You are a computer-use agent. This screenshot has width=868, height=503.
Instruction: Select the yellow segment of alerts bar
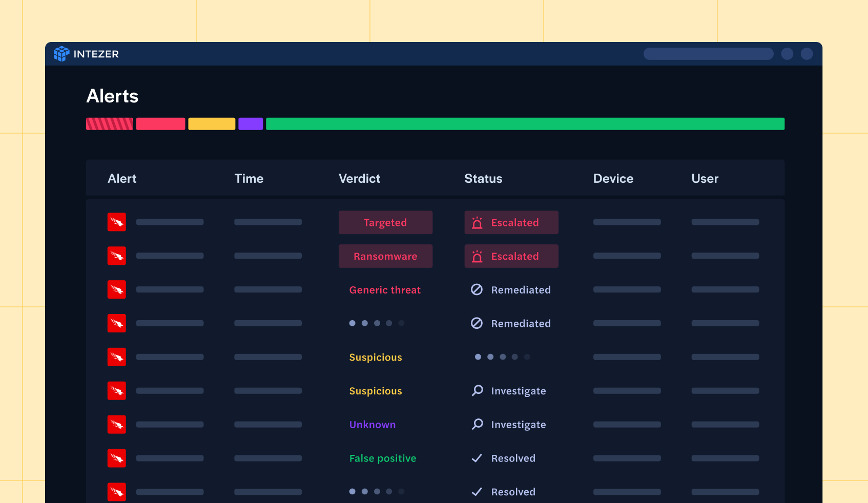[212, 124]
